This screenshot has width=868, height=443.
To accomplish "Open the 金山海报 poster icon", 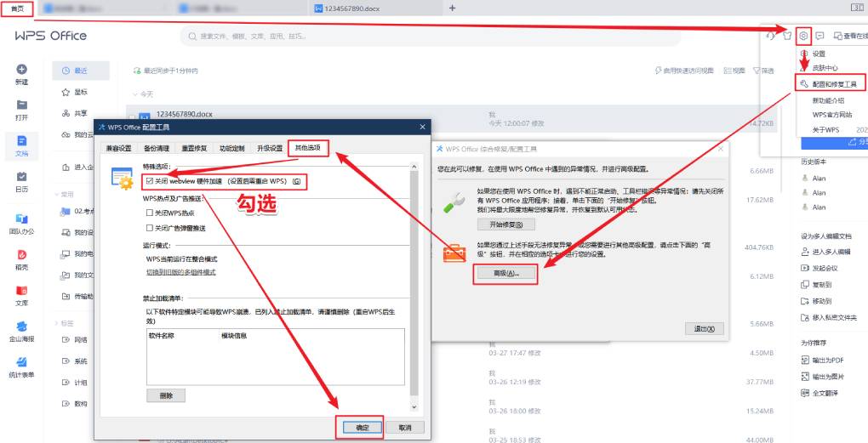I will 21,327.
